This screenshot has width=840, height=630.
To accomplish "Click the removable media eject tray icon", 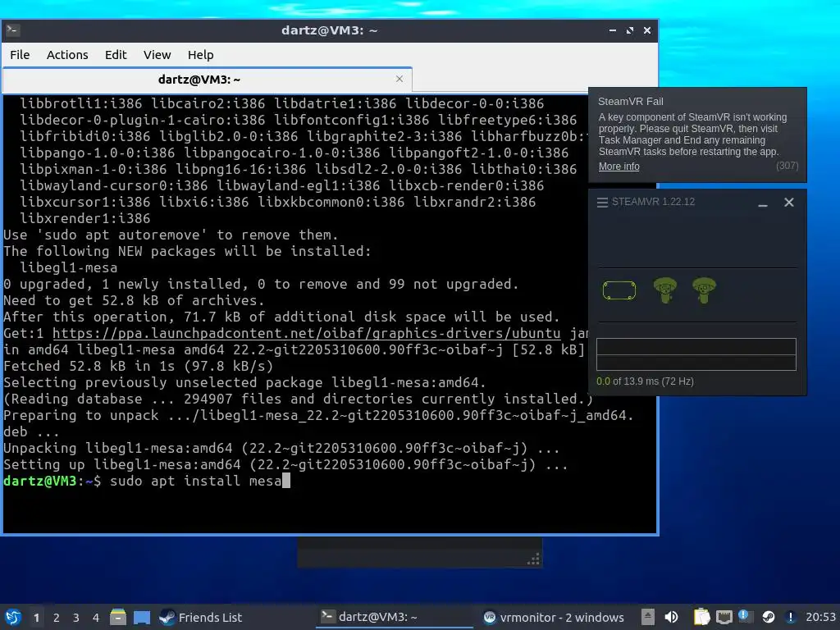I will click(x=648, y=617).
